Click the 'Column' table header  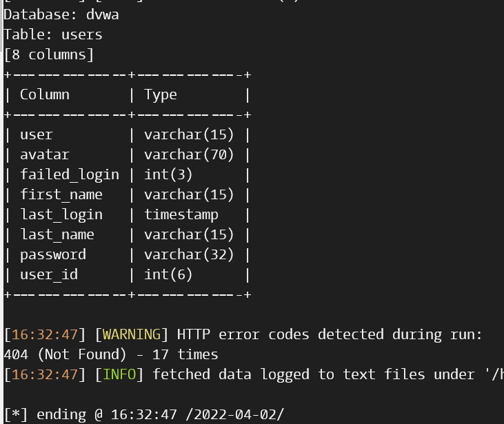coord(45,94)
